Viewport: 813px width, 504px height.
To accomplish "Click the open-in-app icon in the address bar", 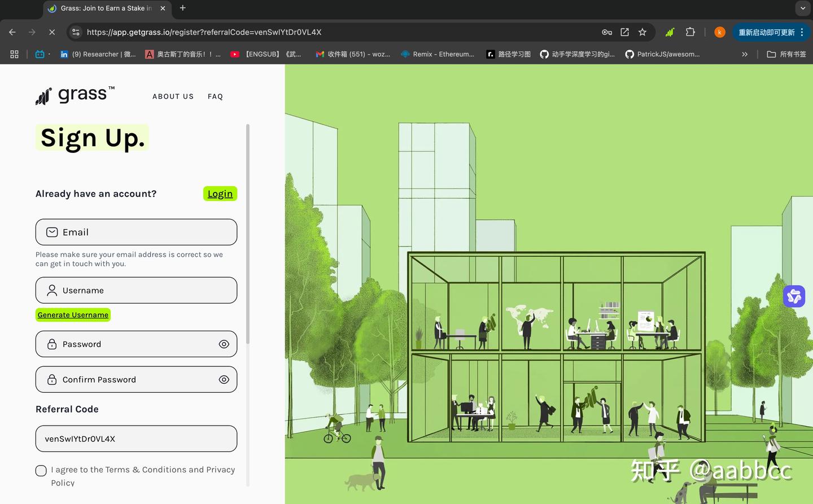I will pyautogui.click(x=624, y=32).
